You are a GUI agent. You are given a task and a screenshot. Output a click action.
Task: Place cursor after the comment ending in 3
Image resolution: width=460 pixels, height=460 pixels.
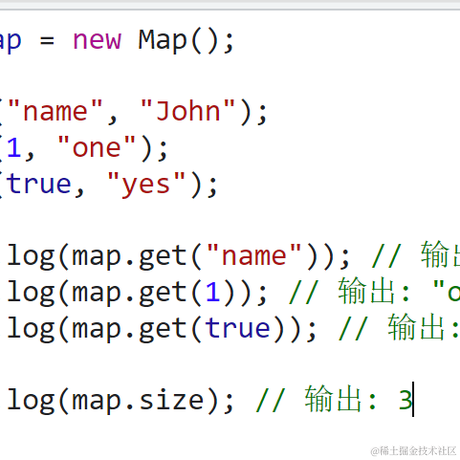(x=413, y=399)
